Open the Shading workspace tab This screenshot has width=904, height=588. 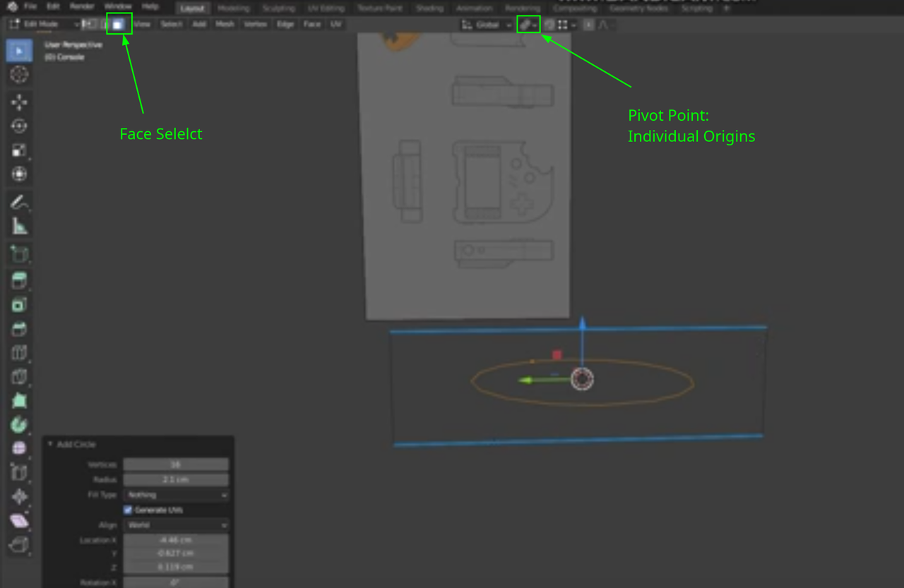[x=429, y=8]
